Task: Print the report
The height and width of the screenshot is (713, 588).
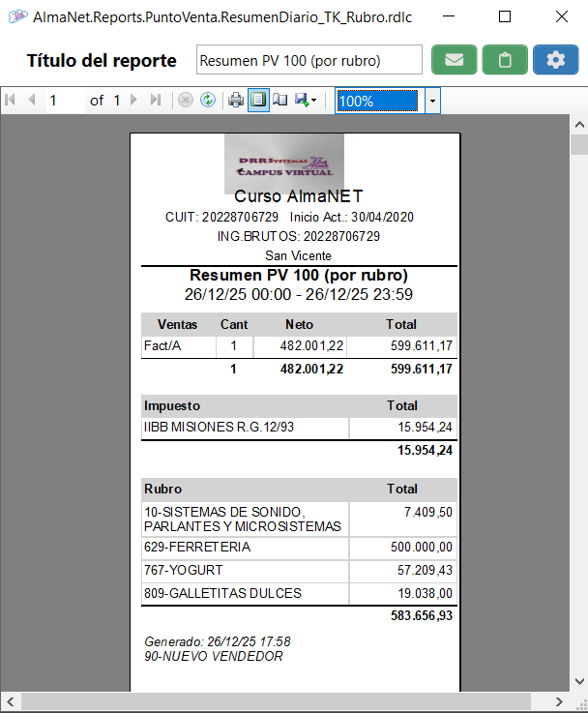Action: click(x=236, y=101)
